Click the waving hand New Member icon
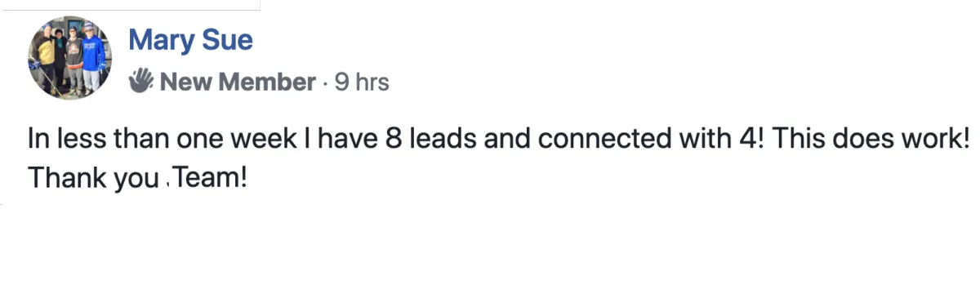The image size is (980, 294). pos(141,81)
